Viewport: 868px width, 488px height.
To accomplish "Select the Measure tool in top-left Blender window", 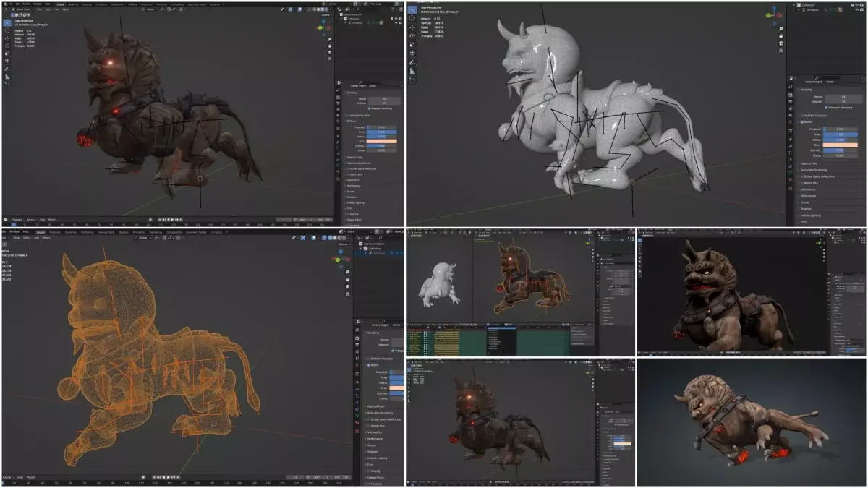I will click(x=7, y=77).
